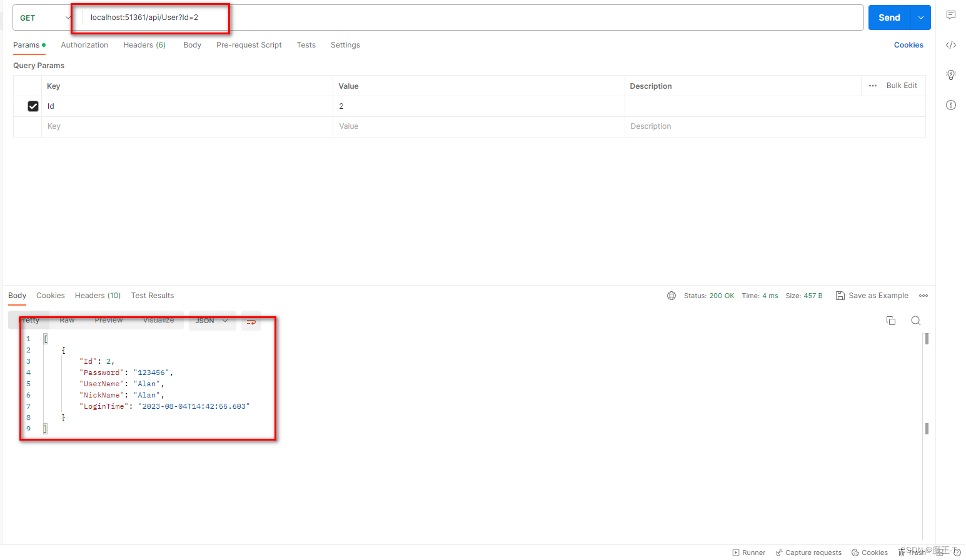
Task: Click the empty Key placeholder cell
Action: (187, 126)
